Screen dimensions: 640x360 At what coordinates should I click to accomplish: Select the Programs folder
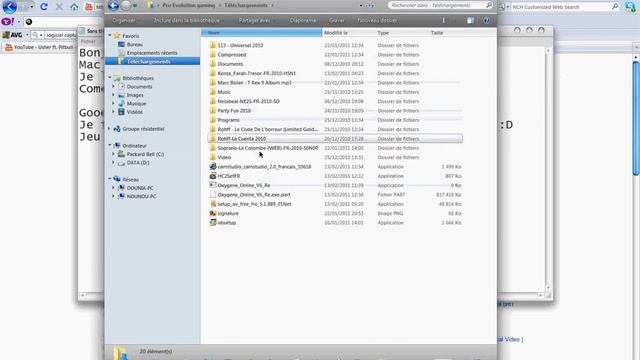tap(335, 120)
